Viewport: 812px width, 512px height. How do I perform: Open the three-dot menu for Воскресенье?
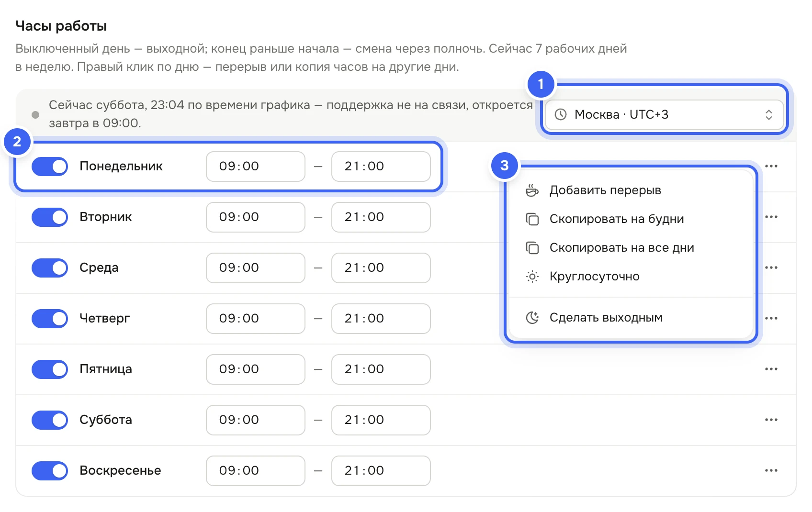[771, 471]
